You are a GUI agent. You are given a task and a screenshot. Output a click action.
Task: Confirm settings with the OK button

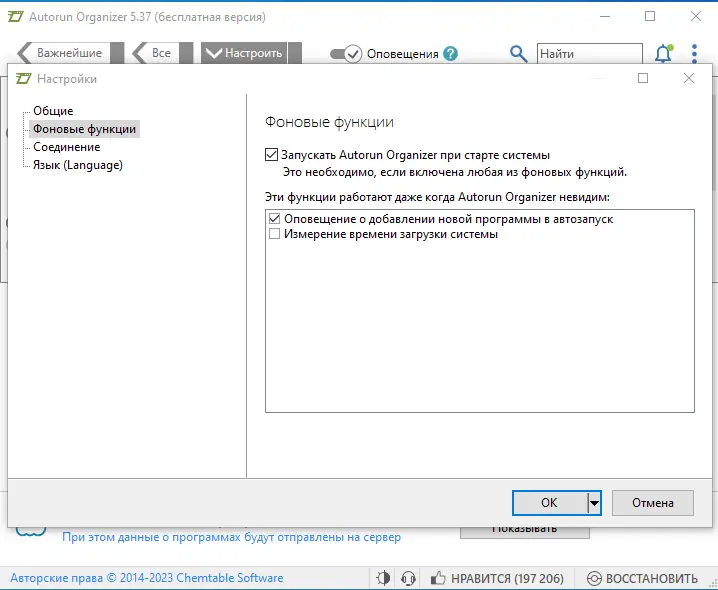(x=549, y=503)
